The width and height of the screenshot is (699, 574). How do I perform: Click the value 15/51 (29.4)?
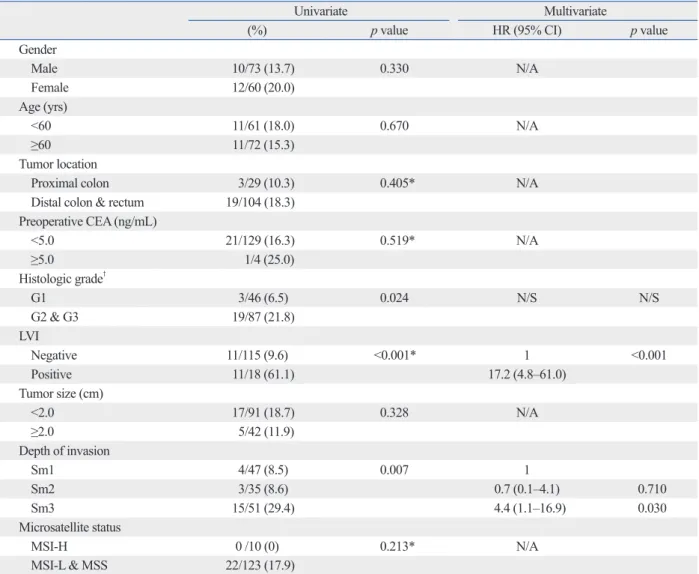pyautogui.click(x=263, y=509)
